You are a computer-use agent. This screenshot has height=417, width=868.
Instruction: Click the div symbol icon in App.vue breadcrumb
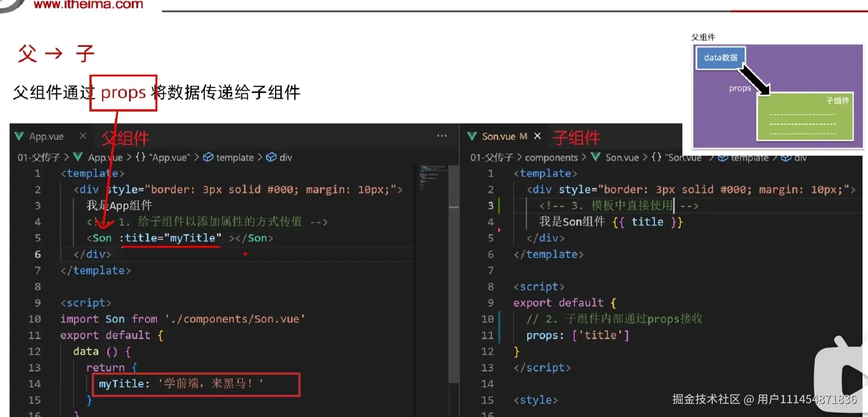[x=271, y=157]
